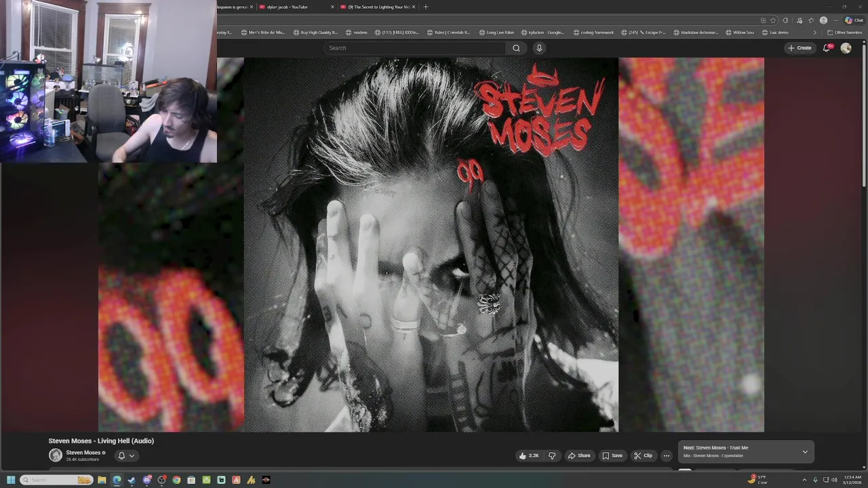Open the 12:14 AM clock and date

pyautogui.click(x=852, y=480)
